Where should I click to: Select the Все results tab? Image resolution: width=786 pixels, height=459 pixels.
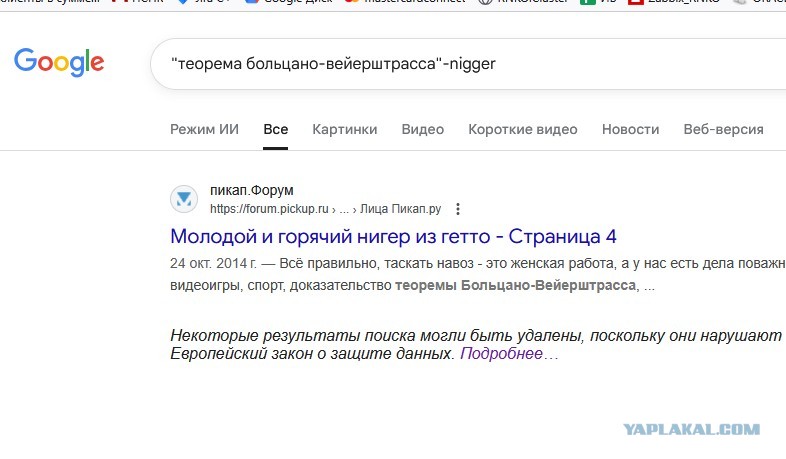tap(276, 129)
